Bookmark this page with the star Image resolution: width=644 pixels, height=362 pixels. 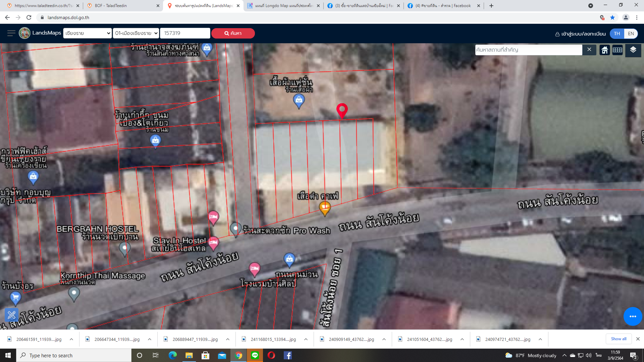(612, 17)
